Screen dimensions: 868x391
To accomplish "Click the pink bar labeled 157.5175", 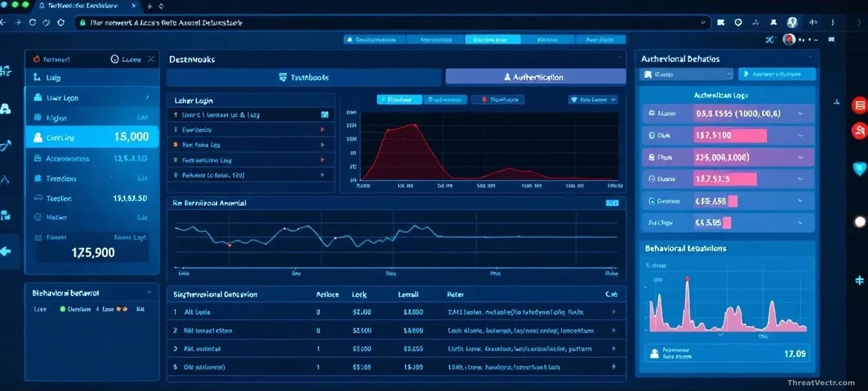I will (x=725, y=179).
